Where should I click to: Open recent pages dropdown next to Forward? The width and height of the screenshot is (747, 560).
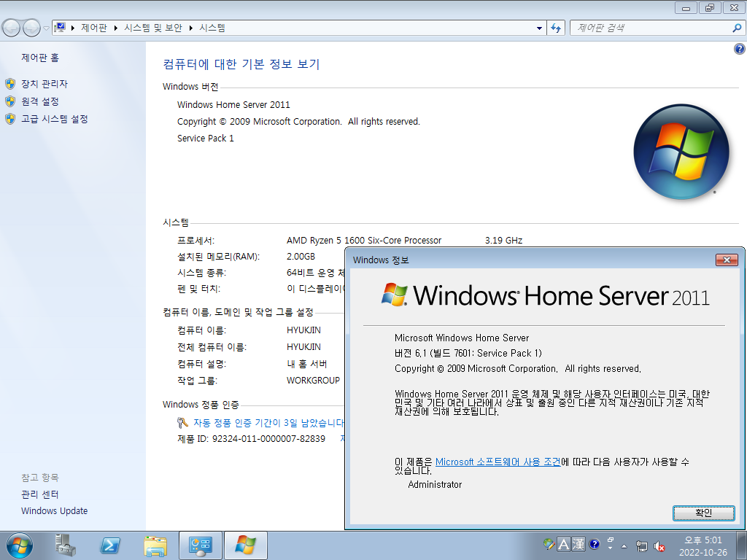click(x=46, y=28)
